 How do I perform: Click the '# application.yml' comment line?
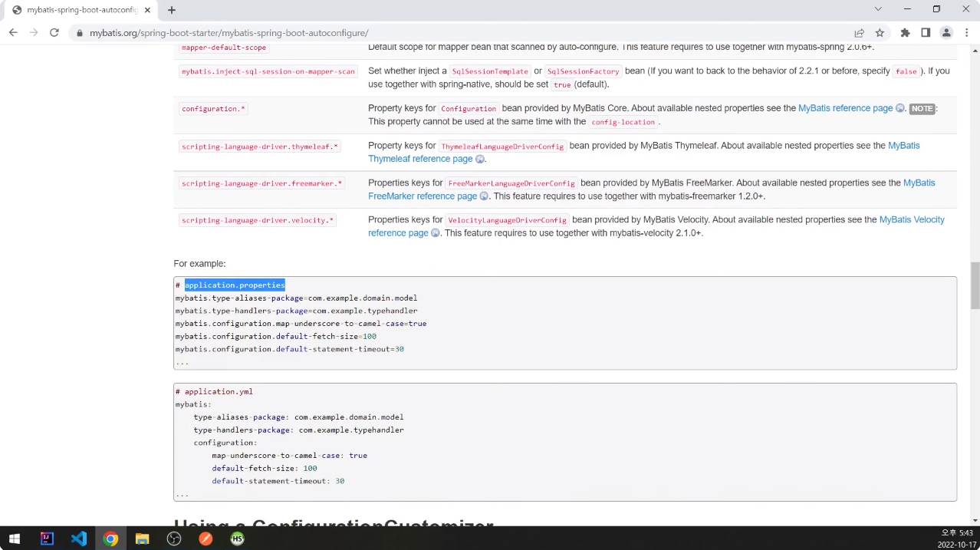214,391
